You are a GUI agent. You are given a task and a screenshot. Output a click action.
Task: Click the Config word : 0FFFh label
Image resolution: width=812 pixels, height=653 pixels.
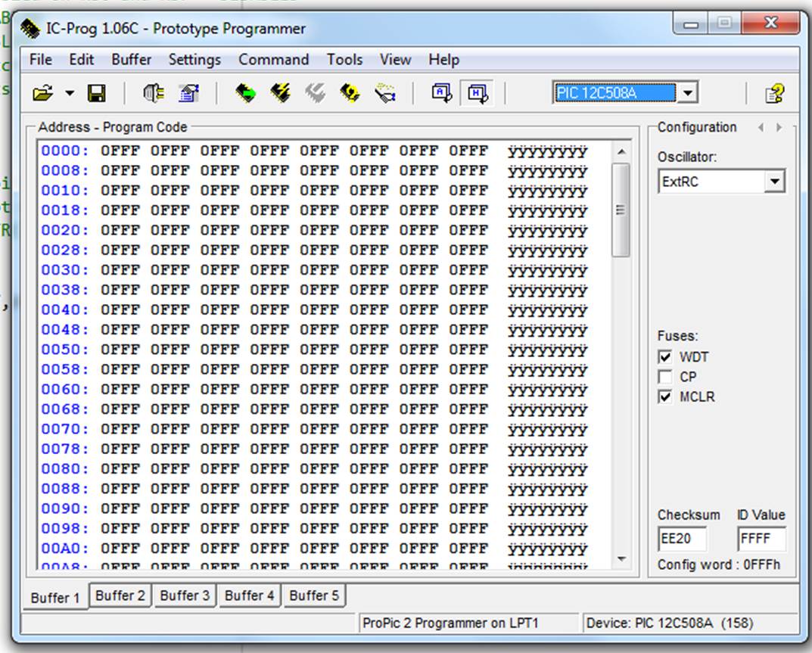(x=719, y=564)
